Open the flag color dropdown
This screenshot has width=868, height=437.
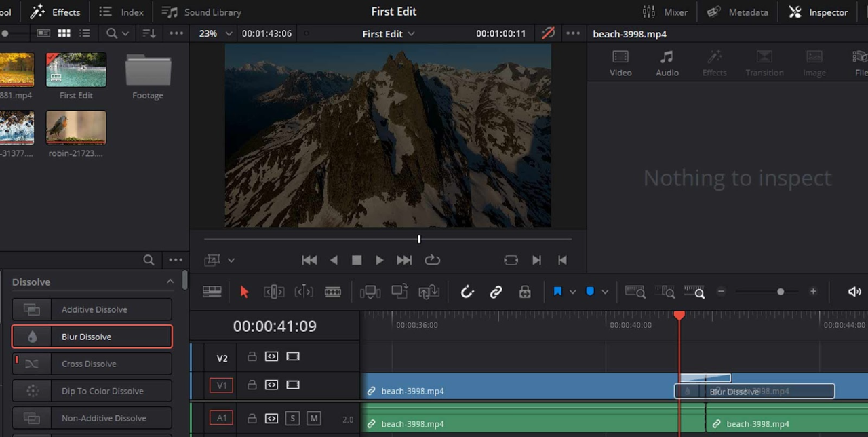(572, 291)
